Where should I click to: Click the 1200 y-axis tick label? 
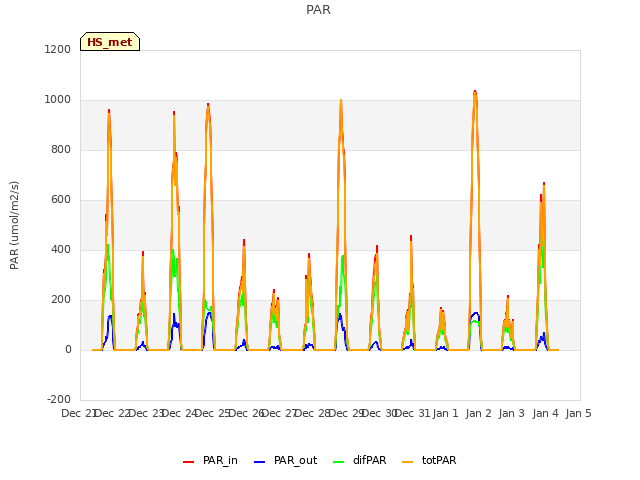[58, 49]
